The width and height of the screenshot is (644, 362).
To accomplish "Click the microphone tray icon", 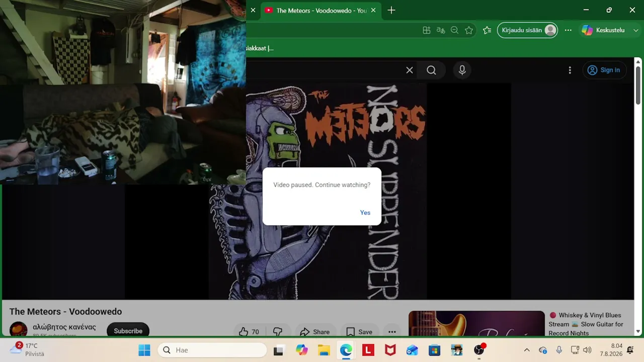I will (559, 350).
